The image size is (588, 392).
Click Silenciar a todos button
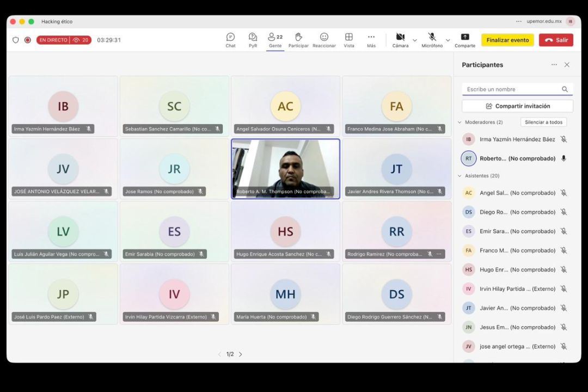click(543, 122)
